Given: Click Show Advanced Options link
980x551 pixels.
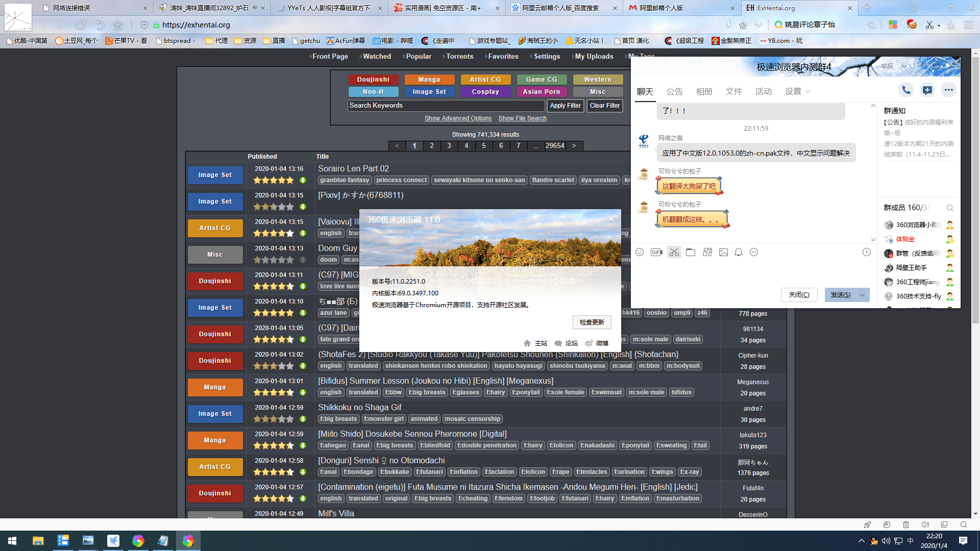Looking at the screenshot, I should (x=458, y=118).
